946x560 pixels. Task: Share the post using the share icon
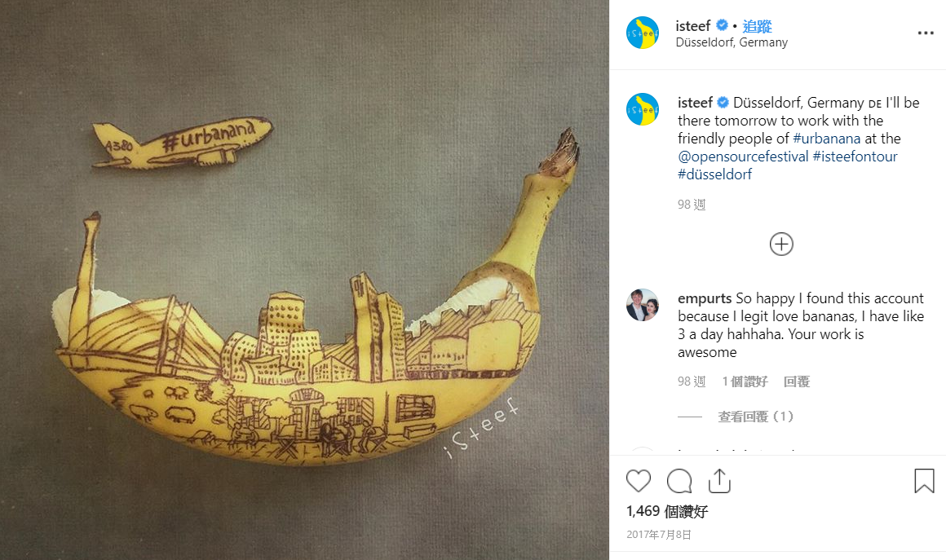(x=719, y=480)
